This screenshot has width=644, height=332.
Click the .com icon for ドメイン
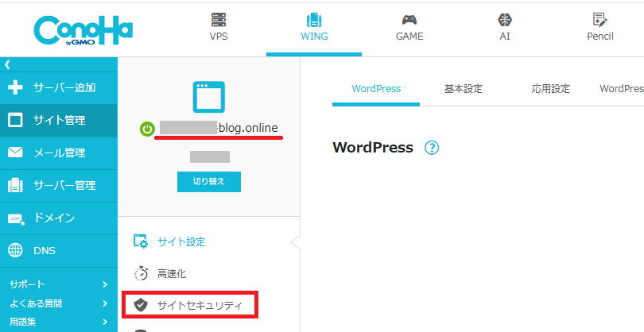coord(17,219)
